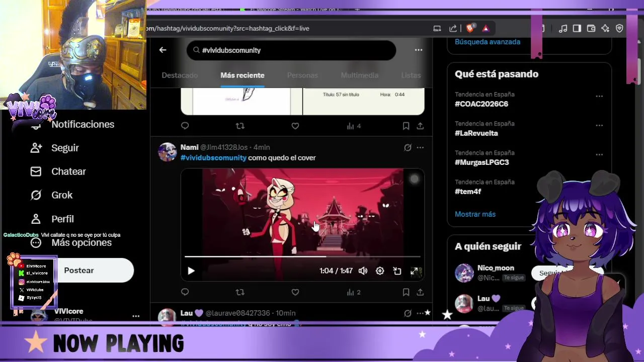Open VIVIcore account switcher menu

(x=136, y=316)
